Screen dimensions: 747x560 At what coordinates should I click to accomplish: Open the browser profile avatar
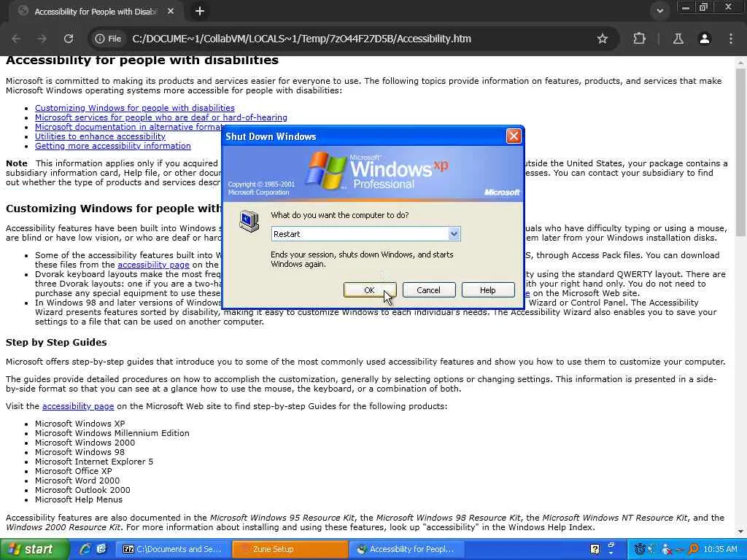(x=704, y=39)
